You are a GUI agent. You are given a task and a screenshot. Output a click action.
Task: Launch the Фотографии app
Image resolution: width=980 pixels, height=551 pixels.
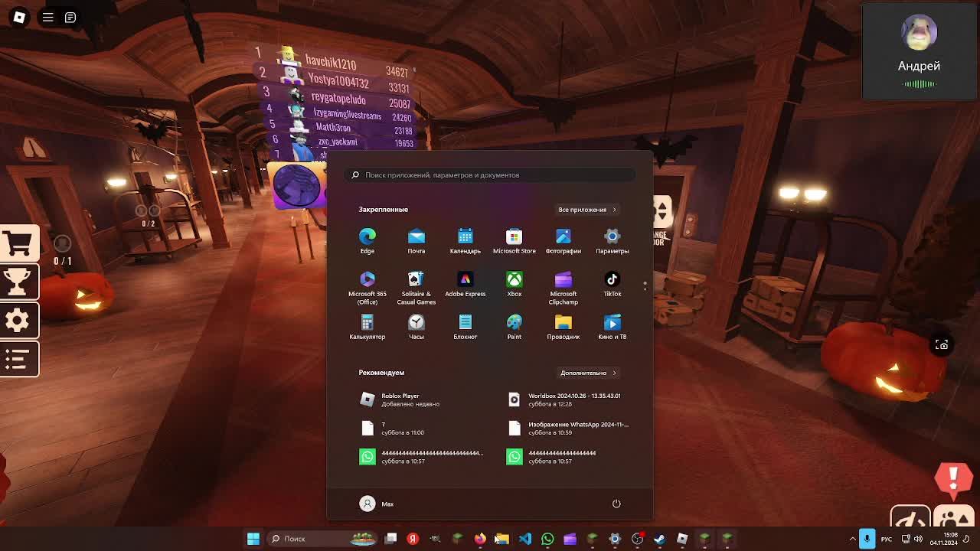click(x=563, y=240)
